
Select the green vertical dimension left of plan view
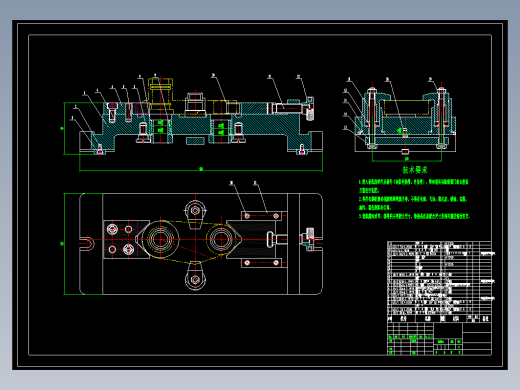pyautogui.click(x=63, y=244)
